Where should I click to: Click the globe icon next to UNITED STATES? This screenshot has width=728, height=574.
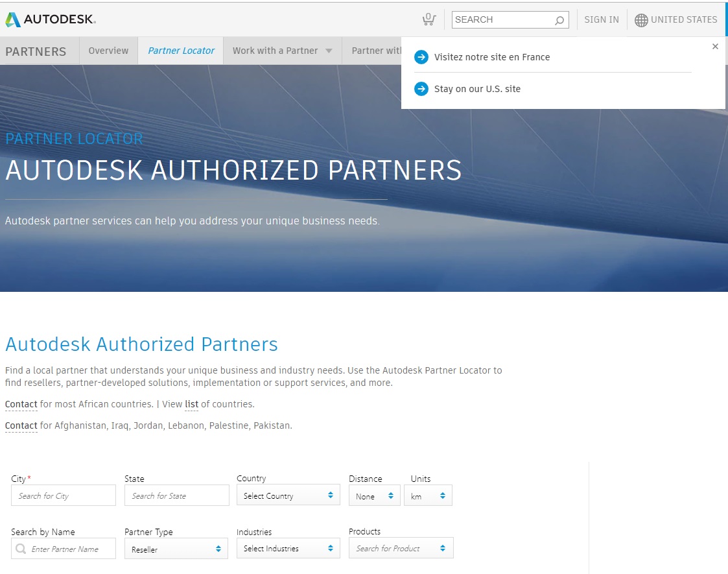click(640, 20)
